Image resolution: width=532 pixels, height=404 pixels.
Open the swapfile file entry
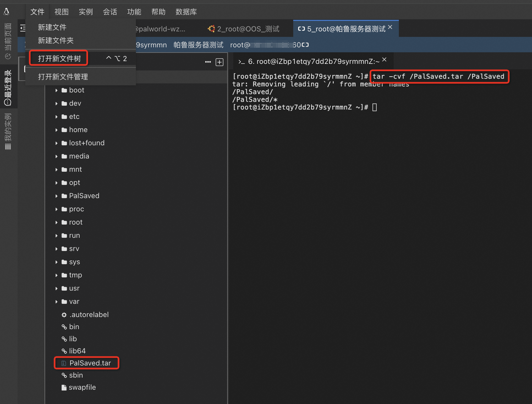point(82,387)
